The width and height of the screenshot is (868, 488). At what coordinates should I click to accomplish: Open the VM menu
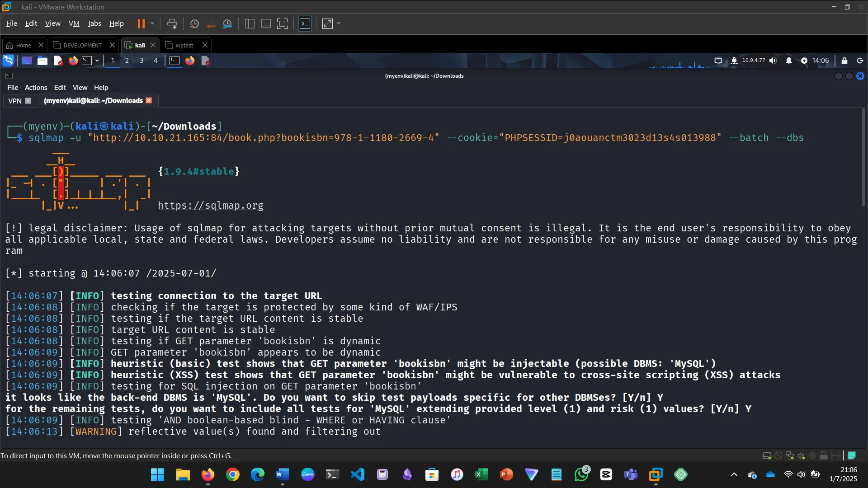(x=74, y=23)
